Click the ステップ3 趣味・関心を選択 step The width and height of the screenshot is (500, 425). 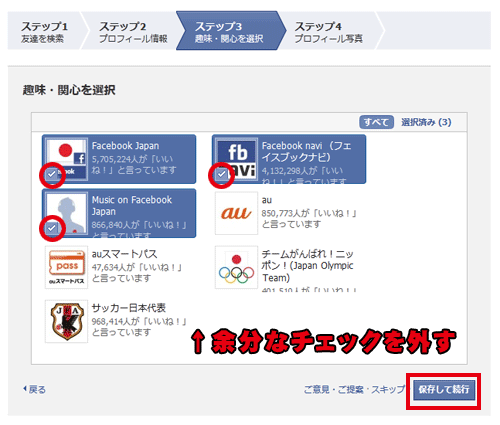point(229,31)
